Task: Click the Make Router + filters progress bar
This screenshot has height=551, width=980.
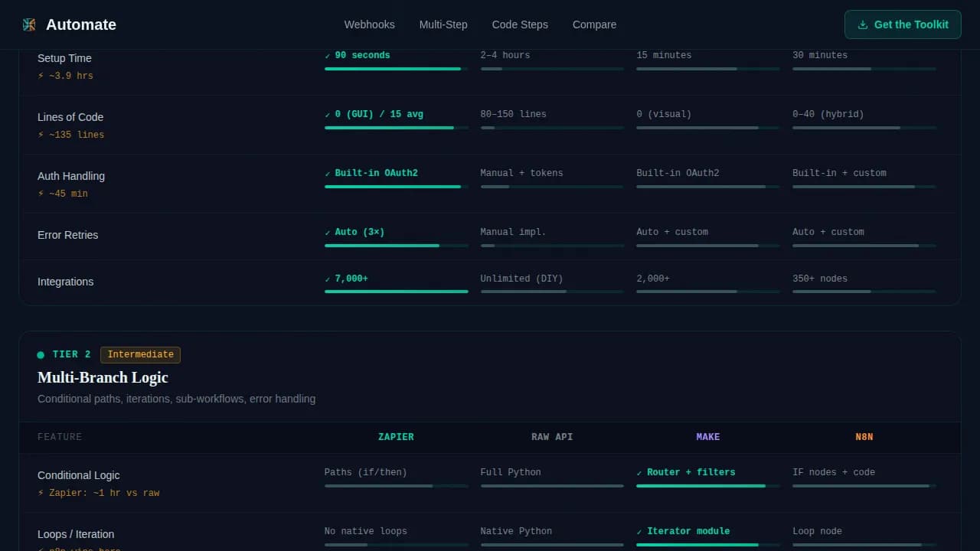Action: click(x=708, y=486)
